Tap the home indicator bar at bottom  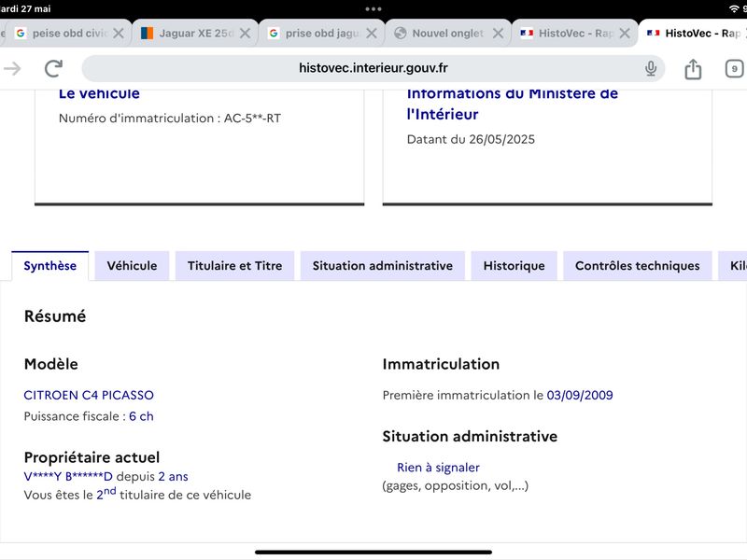[x=373, y=553]
